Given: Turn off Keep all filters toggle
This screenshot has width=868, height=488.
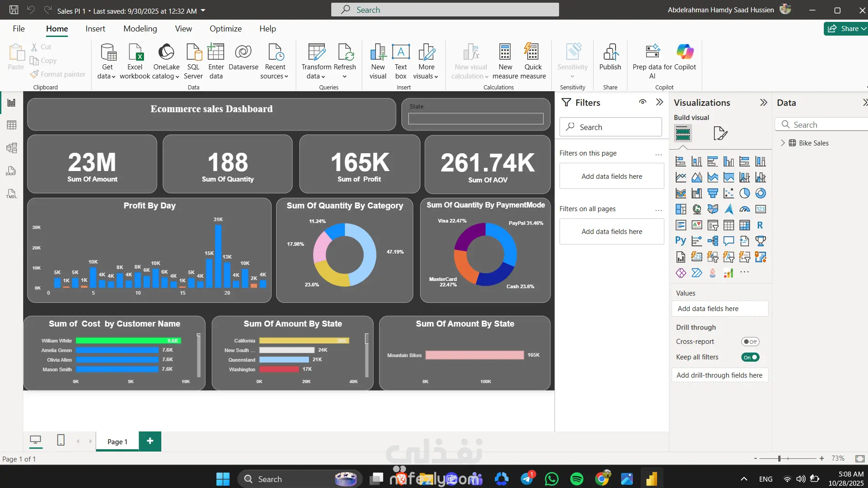Looking at the screenshot, I should click(x=750, y=357).
